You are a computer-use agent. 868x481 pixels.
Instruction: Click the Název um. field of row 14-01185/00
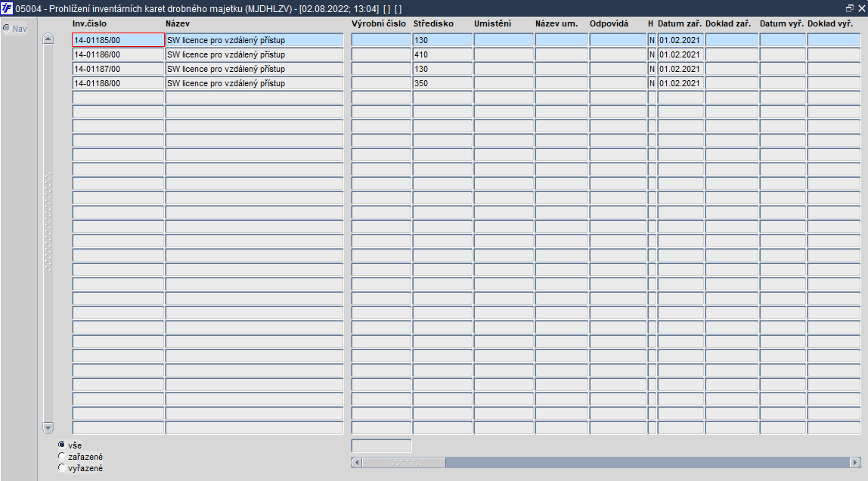click(x=561, y=40)
